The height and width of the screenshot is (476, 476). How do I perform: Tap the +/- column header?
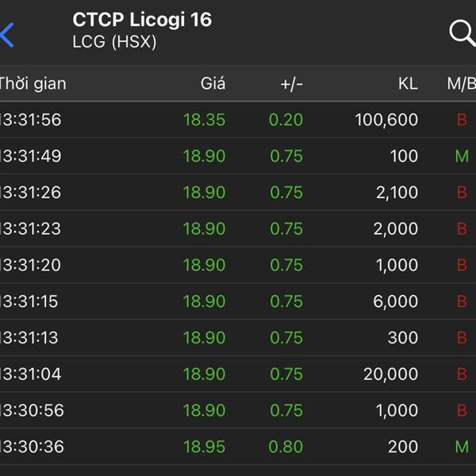coord(291,83)
